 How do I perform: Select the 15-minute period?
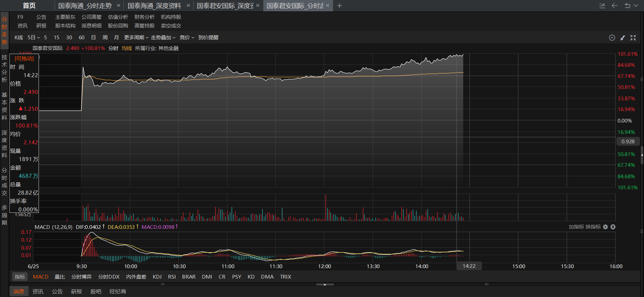pyautogui.click(x=57, y=38)
